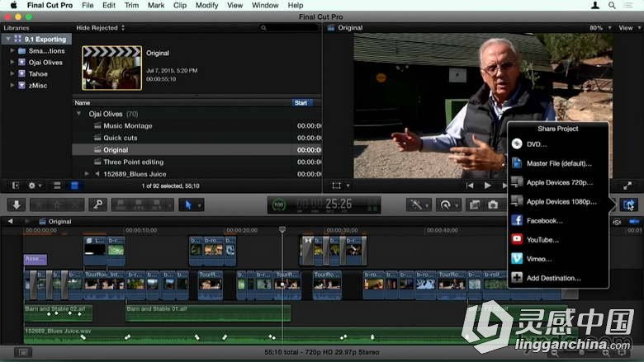
Task: Toggle the blue skimming button above timeline
Action: pos(634,222)
